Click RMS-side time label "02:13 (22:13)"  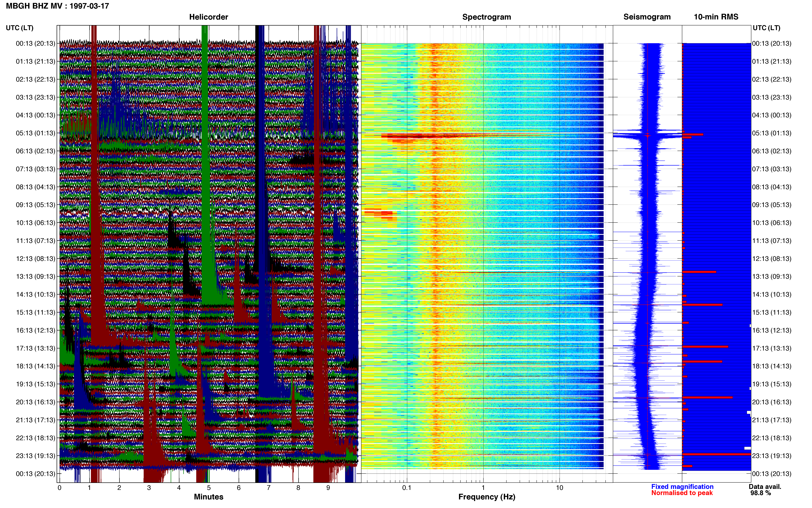click(x=772, y=79)
